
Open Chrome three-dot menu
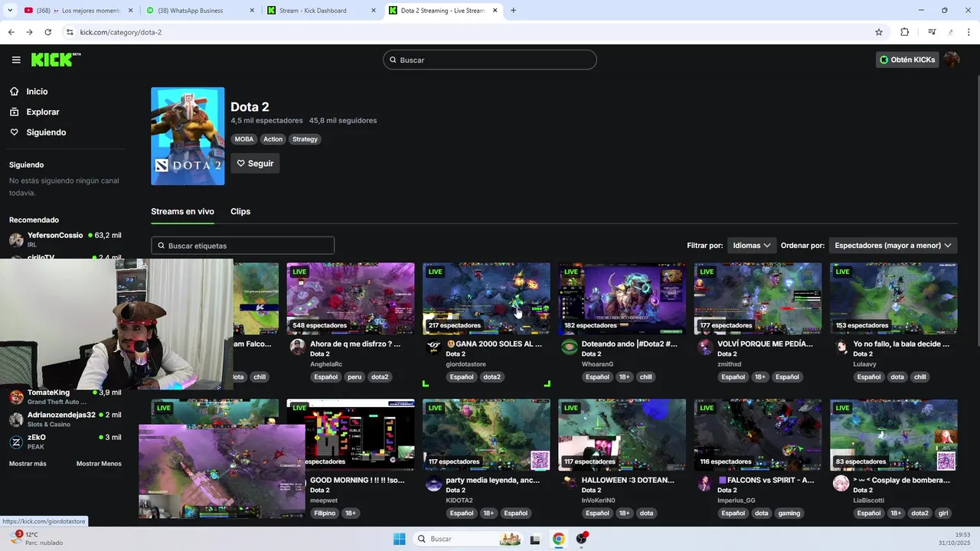tap(969, 32)
